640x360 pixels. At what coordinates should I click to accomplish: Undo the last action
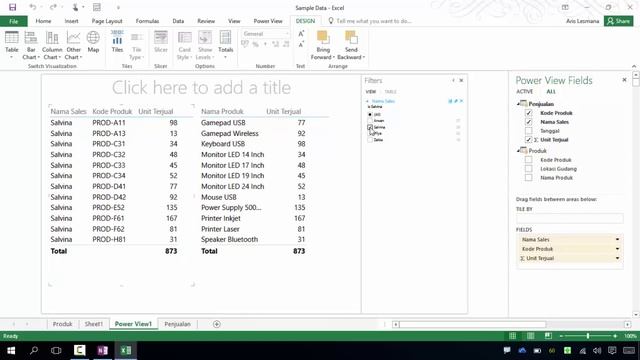click(33, 7)
